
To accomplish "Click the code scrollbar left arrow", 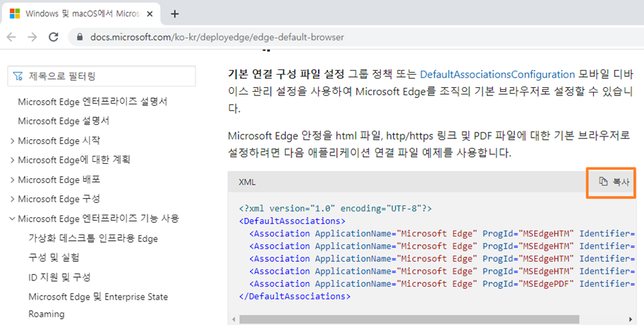I will coord(234,320).
